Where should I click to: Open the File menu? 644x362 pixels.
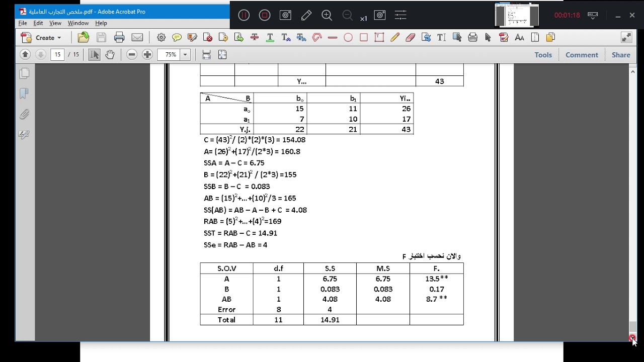[x=23, y=23]
